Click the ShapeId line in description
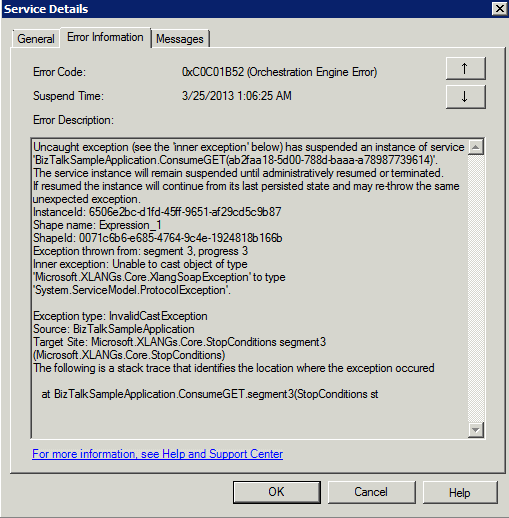 pyautogui.click(x=158, y=238)
